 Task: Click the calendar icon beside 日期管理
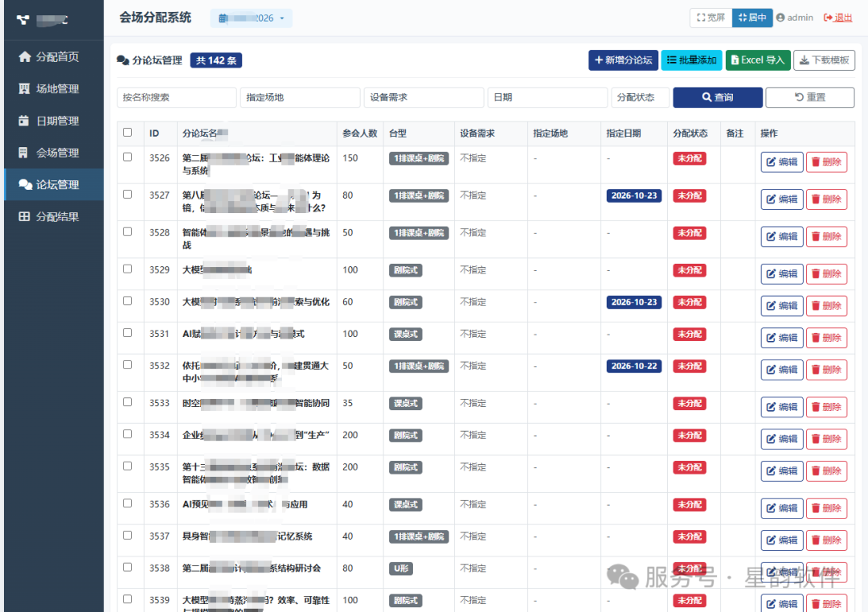[x=23, y=121]
